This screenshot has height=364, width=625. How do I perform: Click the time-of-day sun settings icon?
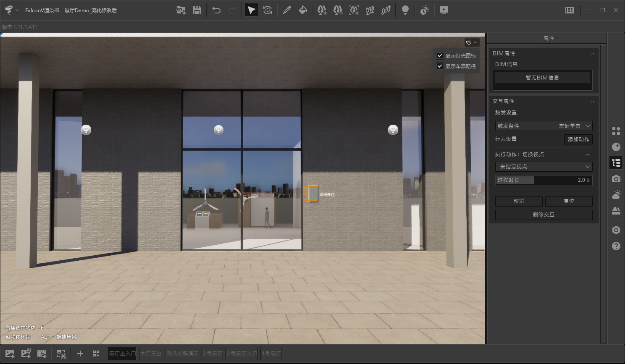pos(424,10)
